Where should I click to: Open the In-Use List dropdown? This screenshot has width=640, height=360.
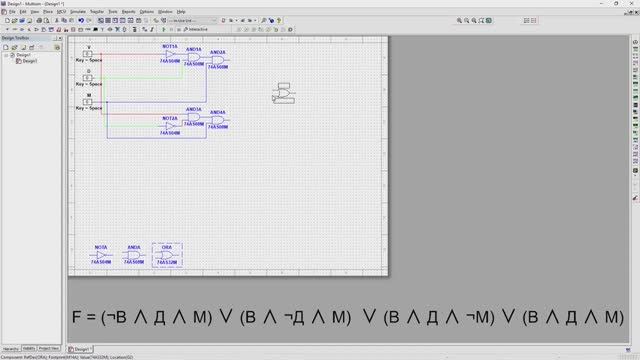193,20
